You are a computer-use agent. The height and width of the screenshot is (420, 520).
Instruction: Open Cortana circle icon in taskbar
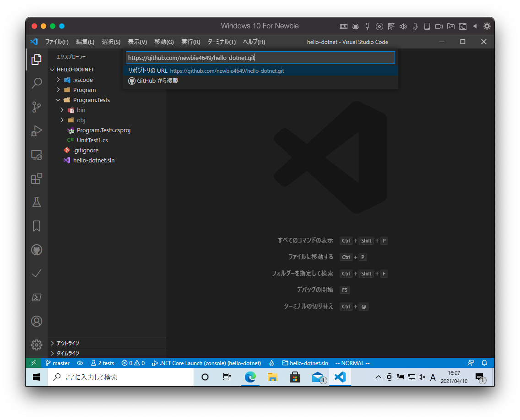[205, 377]
